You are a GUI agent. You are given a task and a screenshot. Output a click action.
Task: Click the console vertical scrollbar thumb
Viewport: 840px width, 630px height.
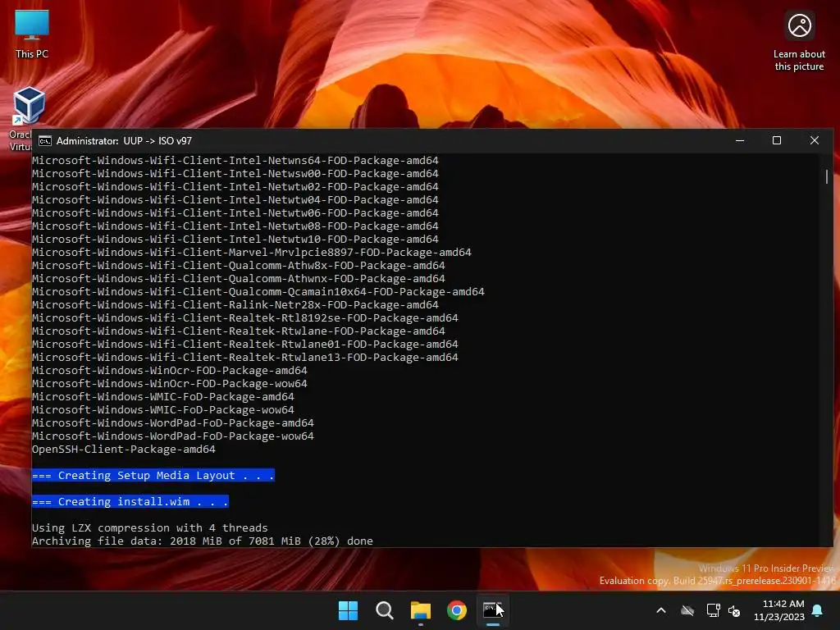[827, 177]
